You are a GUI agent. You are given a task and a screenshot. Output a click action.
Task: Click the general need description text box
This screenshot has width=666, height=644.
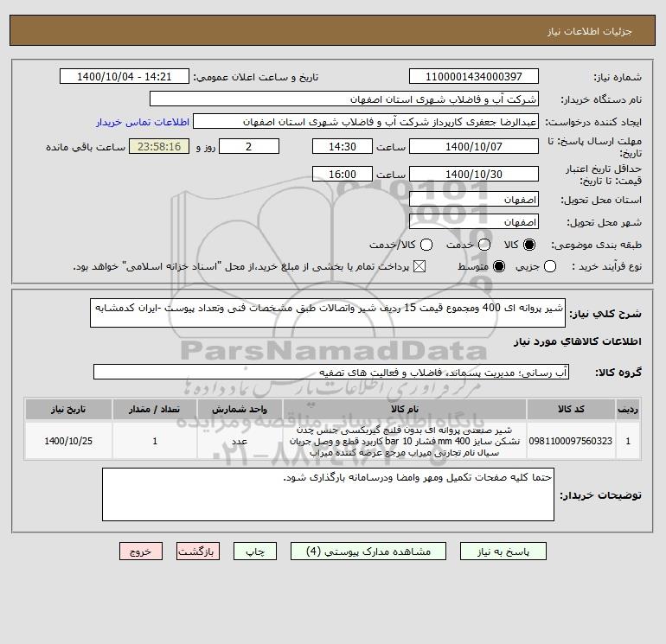(328, 313)
